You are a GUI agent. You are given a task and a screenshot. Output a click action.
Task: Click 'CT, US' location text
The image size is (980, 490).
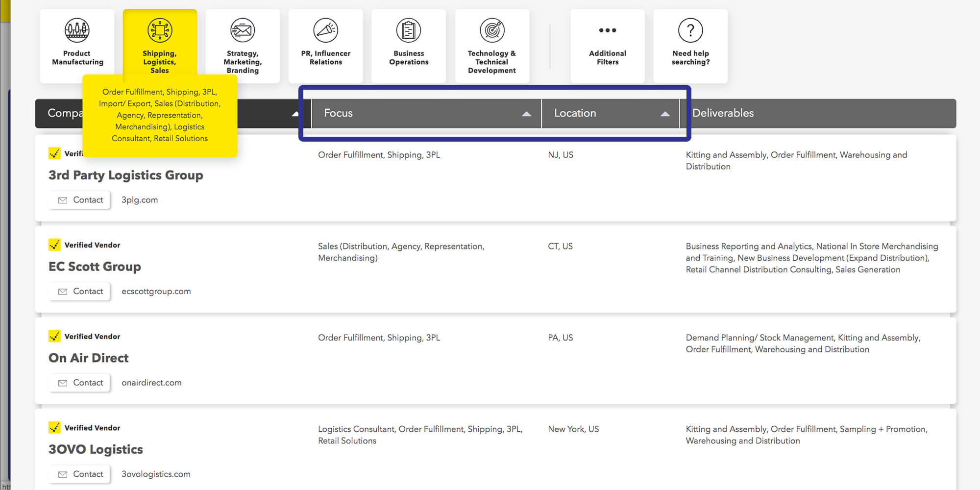(x=560, y=246)
